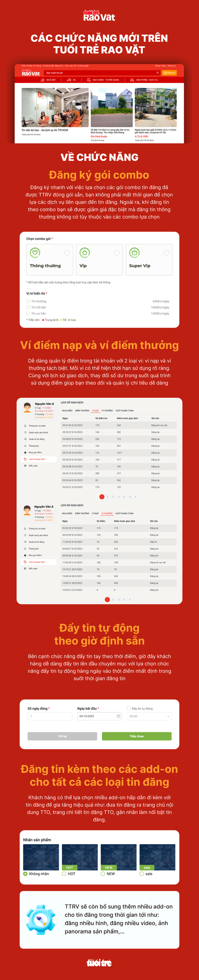Click the Mua gói điểm icon, bottom panel
Image resolution: width=199 pixels, height=980 pixels.
pyautogui.click(x=25, y=555)
